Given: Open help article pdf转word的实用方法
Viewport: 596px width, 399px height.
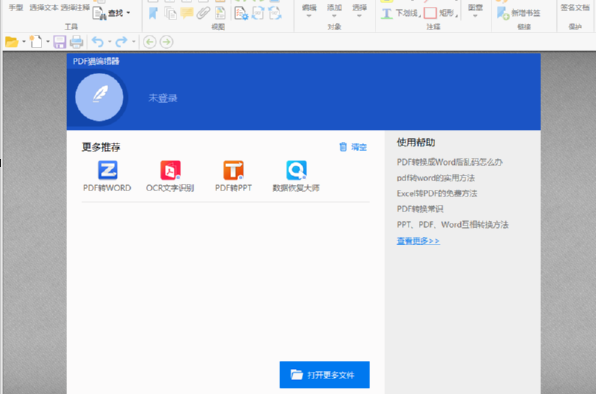Looking at the screenshot, I should point(436,178).
